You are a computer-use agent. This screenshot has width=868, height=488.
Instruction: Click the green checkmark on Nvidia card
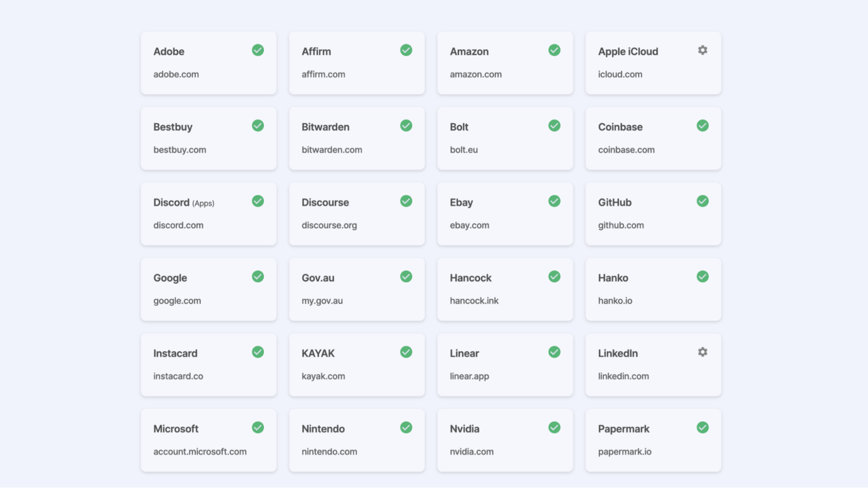(x=554, y=427)
